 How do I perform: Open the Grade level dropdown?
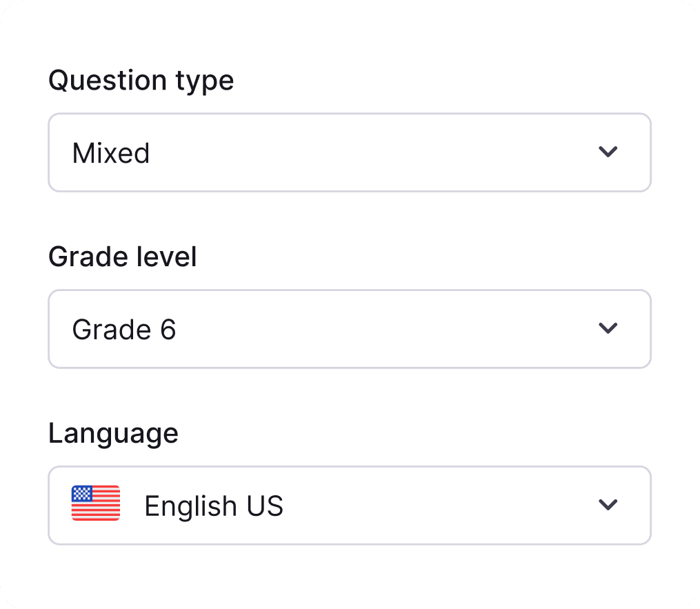(349, 329)
